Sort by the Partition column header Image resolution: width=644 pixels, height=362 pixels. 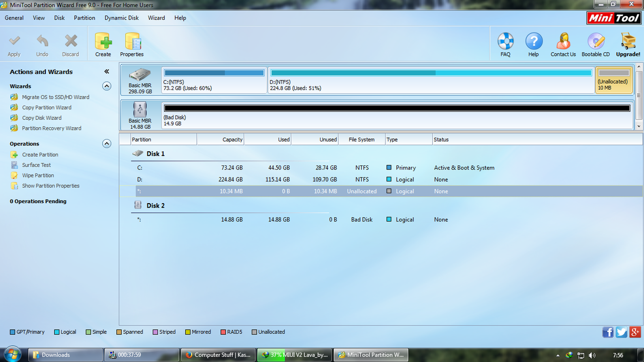(x=164, y=139)
